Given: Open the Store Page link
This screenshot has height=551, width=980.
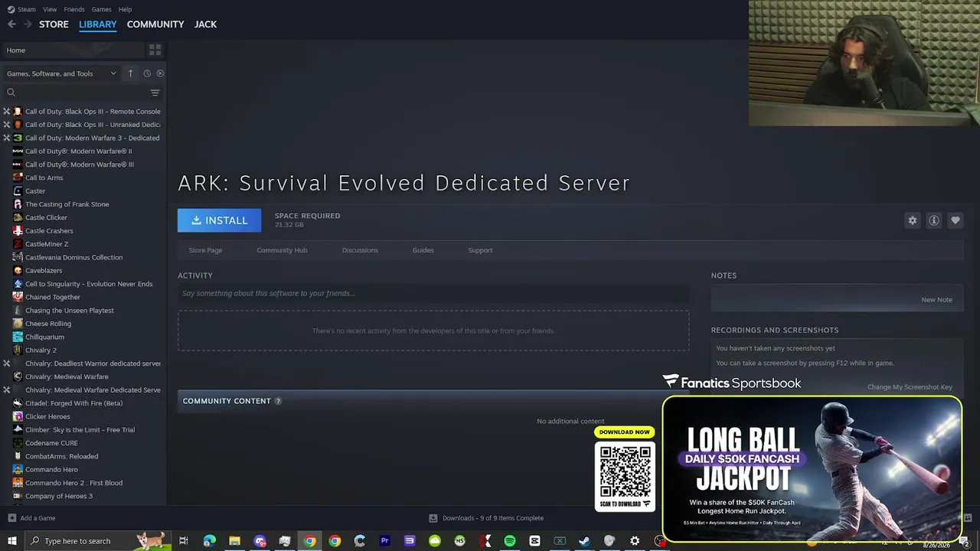Looking at the screenshot, I should [x=205, y=250].
